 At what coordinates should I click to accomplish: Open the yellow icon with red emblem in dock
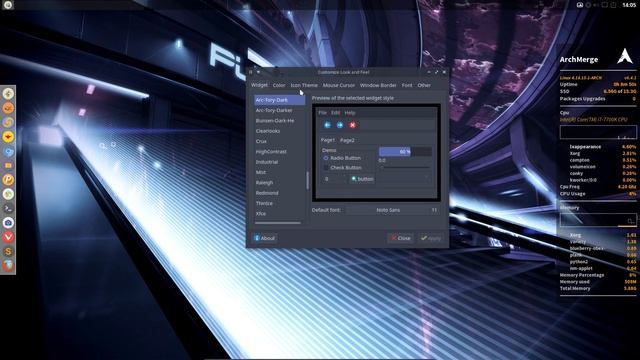click(8, 137)
